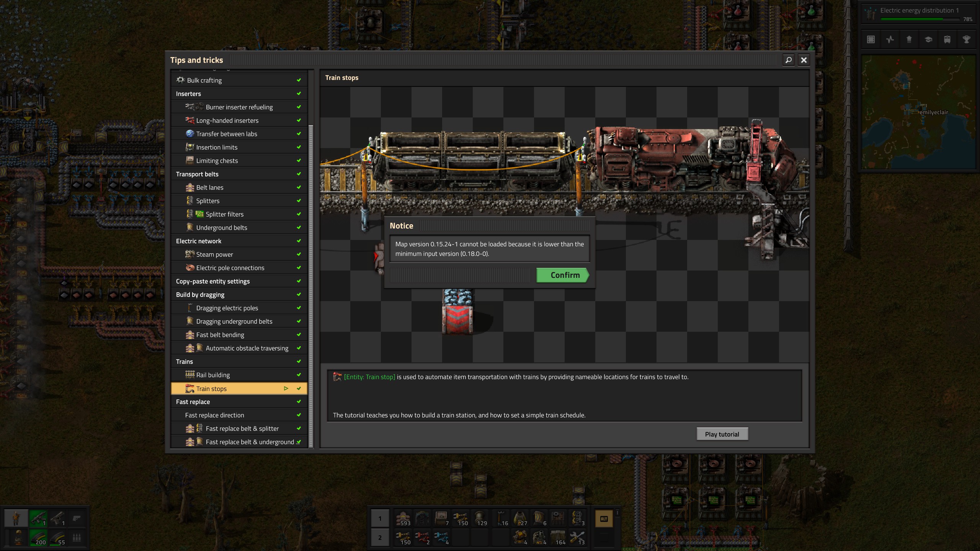980x551 pixels.
Task: Pick blue fast inserter from quickbar (4)
Action: click(x=441, y=538)
